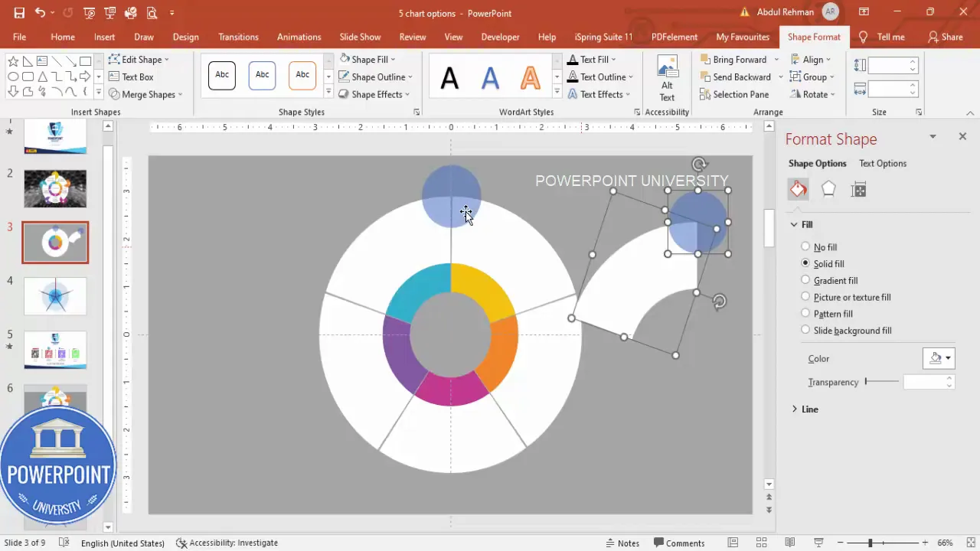The height and width of the screenshot is (551, 980).
Task: Start Slide Show from status bar icon
Action: click(818, 543)
